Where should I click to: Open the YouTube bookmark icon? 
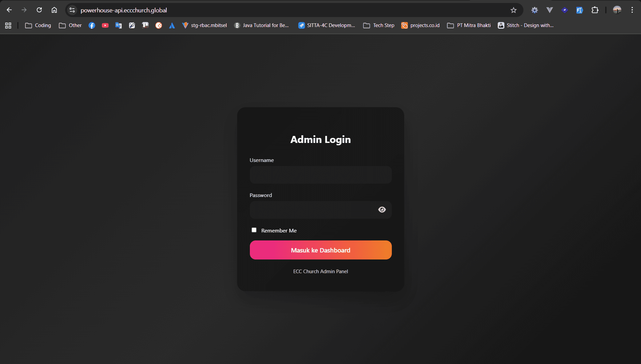(x=105, y=25)
